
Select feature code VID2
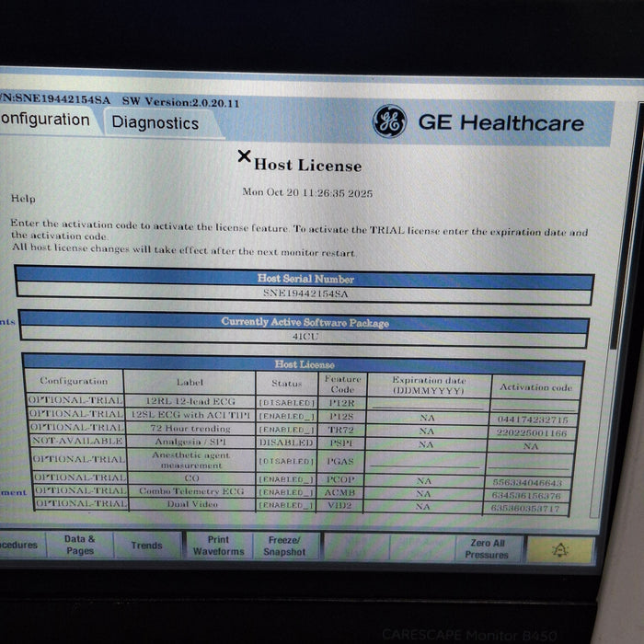click(x=339, y=505)
